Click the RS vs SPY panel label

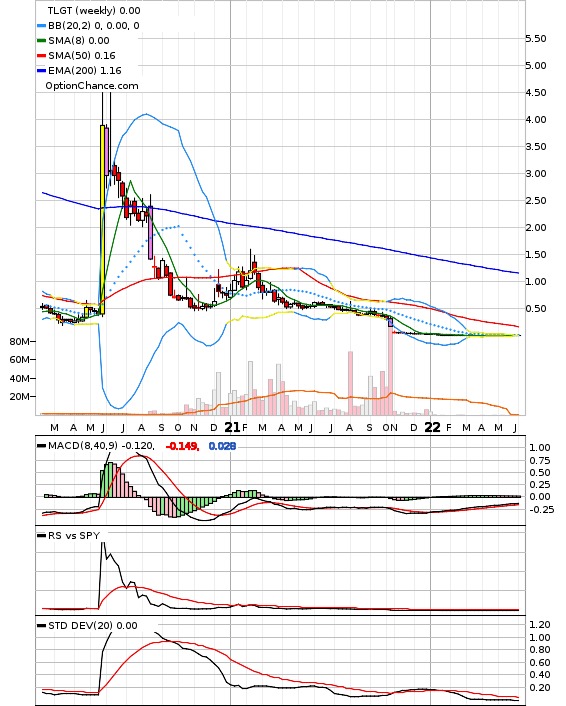(x=74, y=535)
